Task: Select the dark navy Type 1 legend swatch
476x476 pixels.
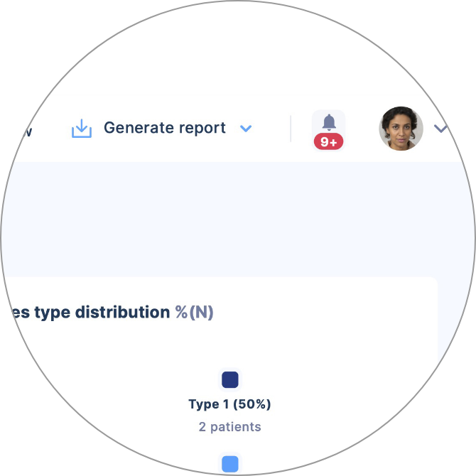Action: tap(230, 379)
